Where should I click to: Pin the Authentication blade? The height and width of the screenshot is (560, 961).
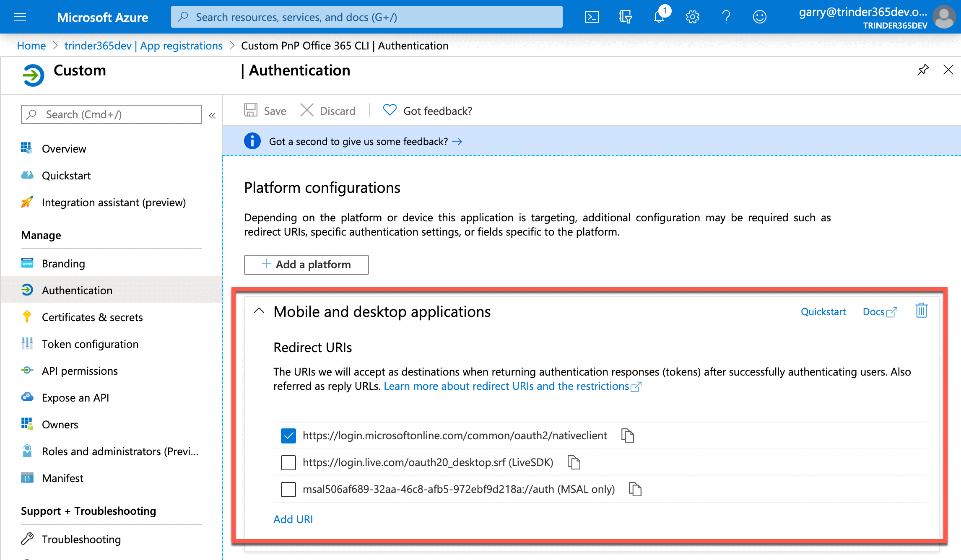[x=923, y=70]
